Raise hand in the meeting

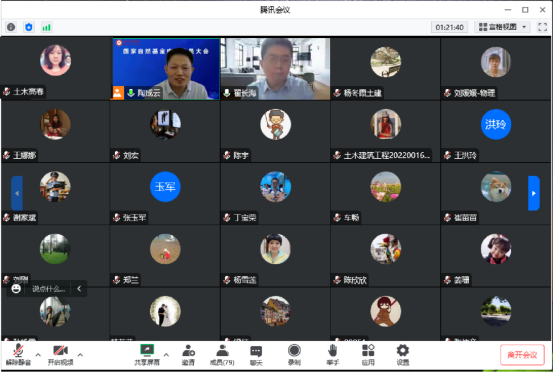332,355
